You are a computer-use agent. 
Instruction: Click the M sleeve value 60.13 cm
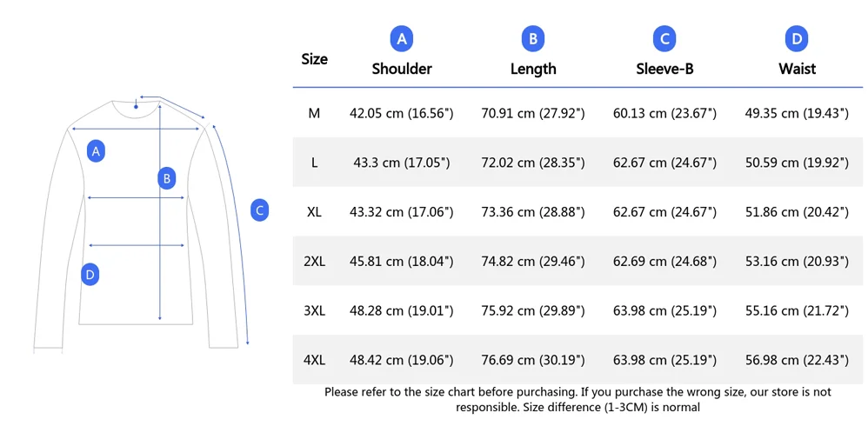pos(664,113)
